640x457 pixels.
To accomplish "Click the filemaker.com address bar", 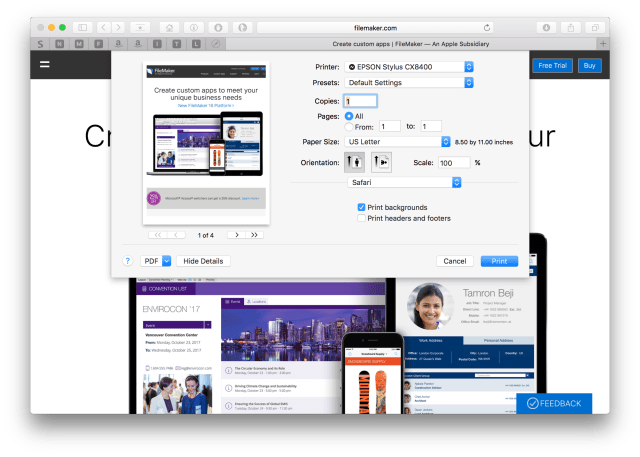I will pyautogui.click(x=375, y=28).
